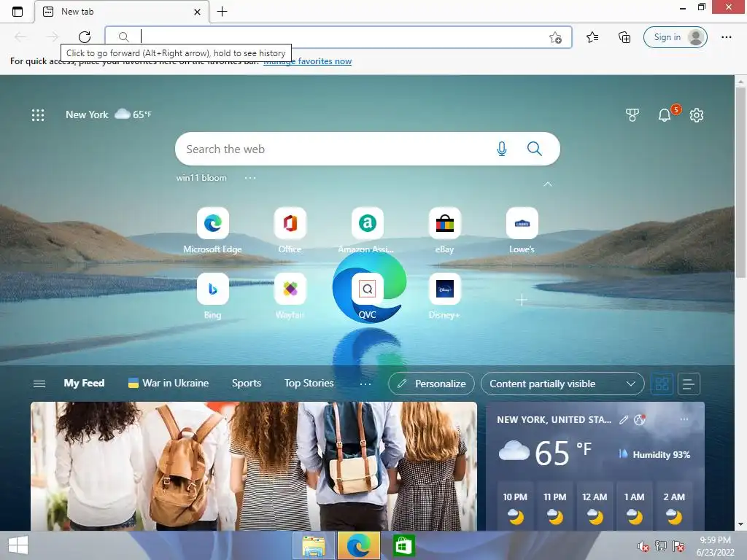Open the feed hamburger menu

click(x=39, y=384)
